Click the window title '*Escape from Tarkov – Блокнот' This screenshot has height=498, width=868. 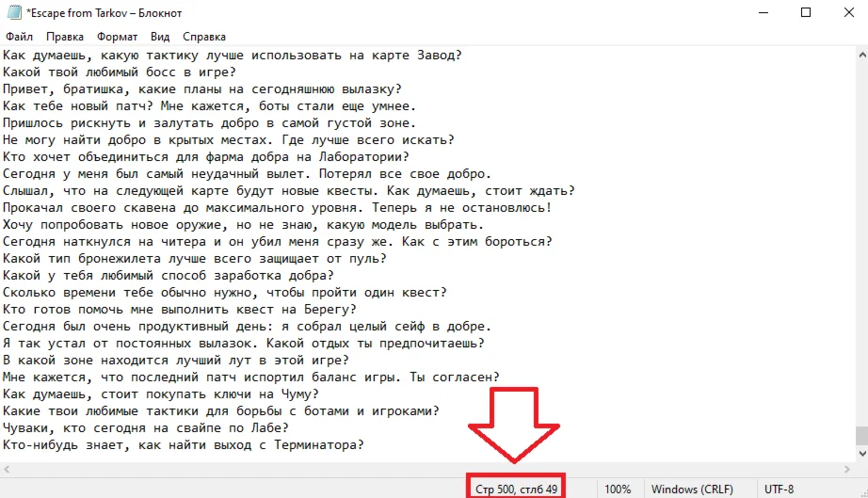(x=104, y=13)
